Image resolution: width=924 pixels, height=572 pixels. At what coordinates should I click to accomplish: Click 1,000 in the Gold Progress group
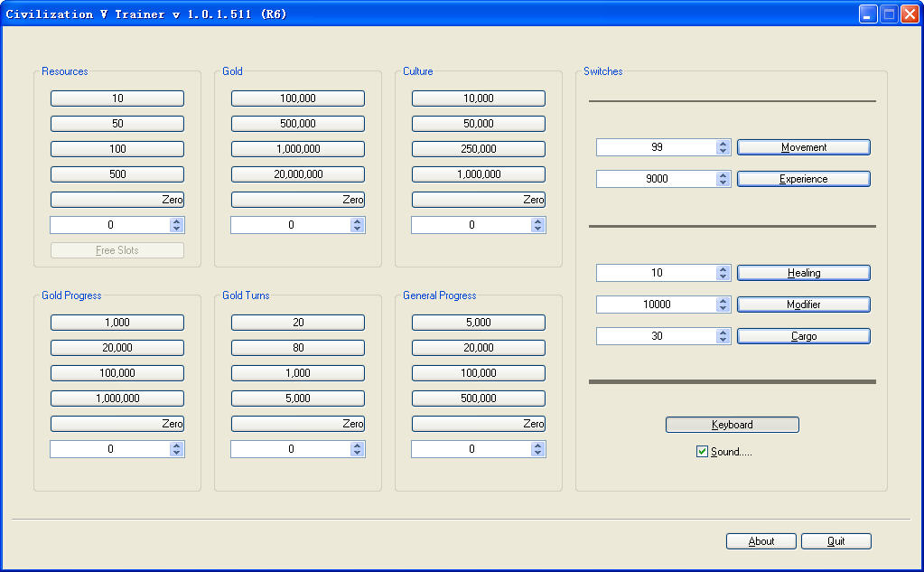[x=117, y=323]
